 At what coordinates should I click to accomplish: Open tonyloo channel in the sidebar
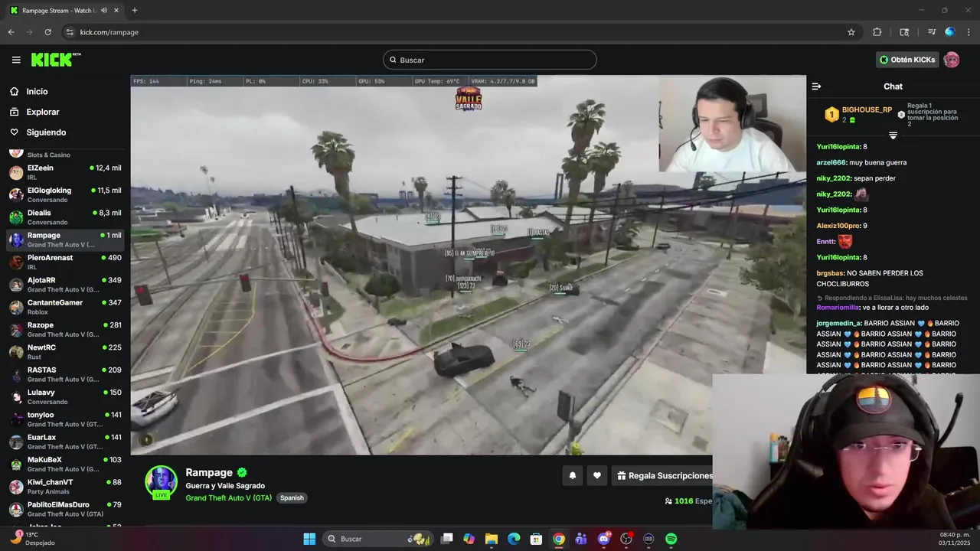click(x=64, y=419)
